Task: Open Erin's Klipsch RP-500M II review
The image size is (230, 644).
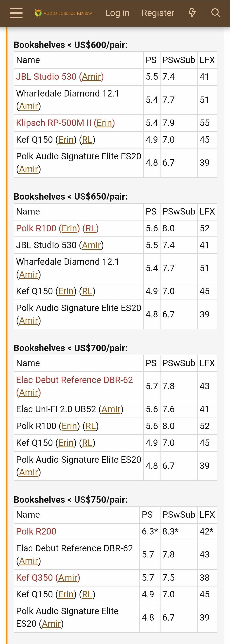Action: [104, 123]
